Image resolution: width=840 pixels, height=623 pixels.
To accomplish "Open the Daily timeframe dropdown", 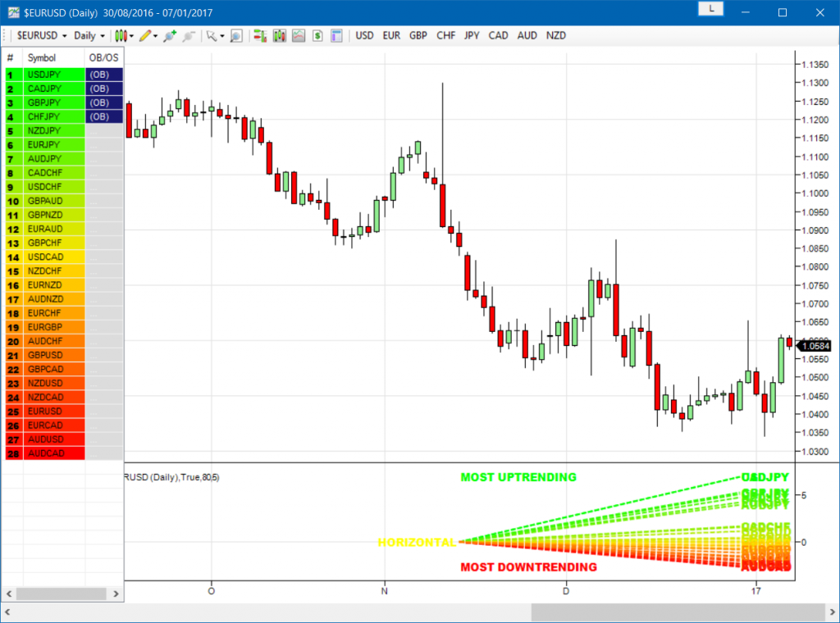I will click(89, 36).
